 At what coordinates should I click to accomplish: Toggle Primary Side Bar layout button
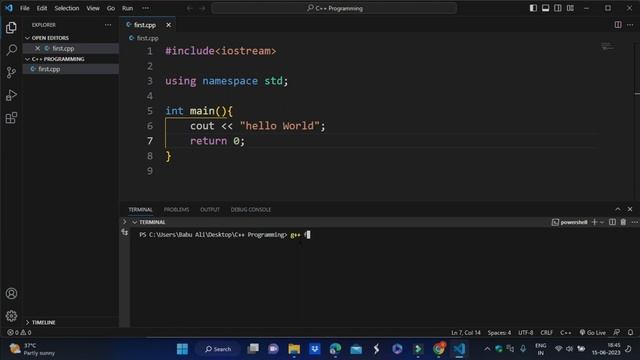tap(533, 8)
